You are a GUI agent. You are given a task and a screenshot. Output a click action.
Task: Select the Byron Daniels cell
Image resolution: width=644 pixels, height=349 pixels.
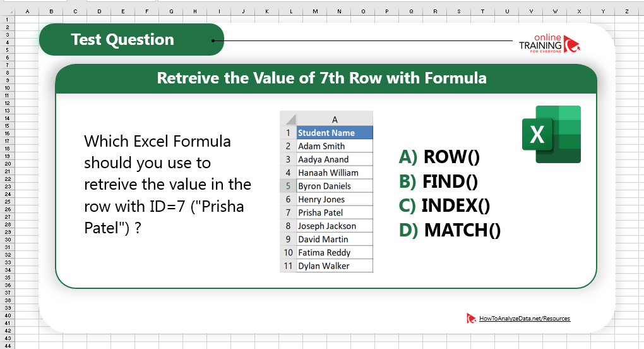coord(335,186)
